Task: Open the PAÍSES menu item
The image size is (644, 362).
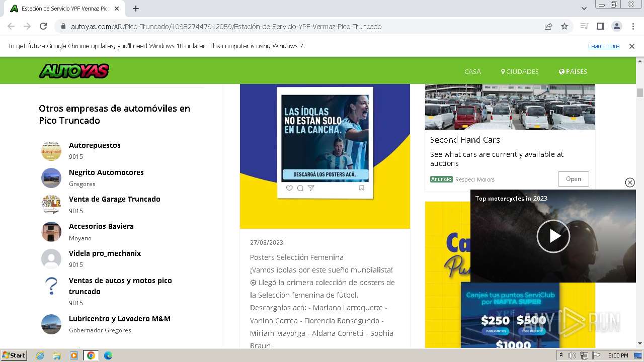Action: (x=573, y=71)
